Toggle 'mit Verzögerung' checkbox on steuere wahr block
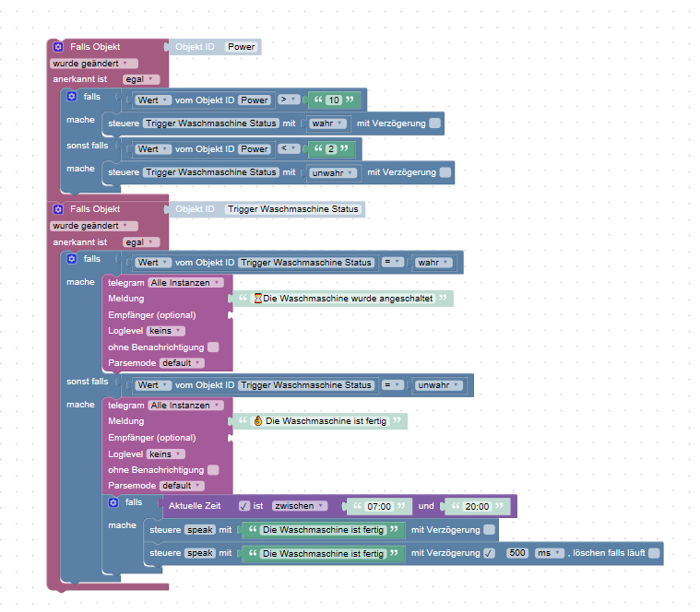 click(x=434, y=124)
